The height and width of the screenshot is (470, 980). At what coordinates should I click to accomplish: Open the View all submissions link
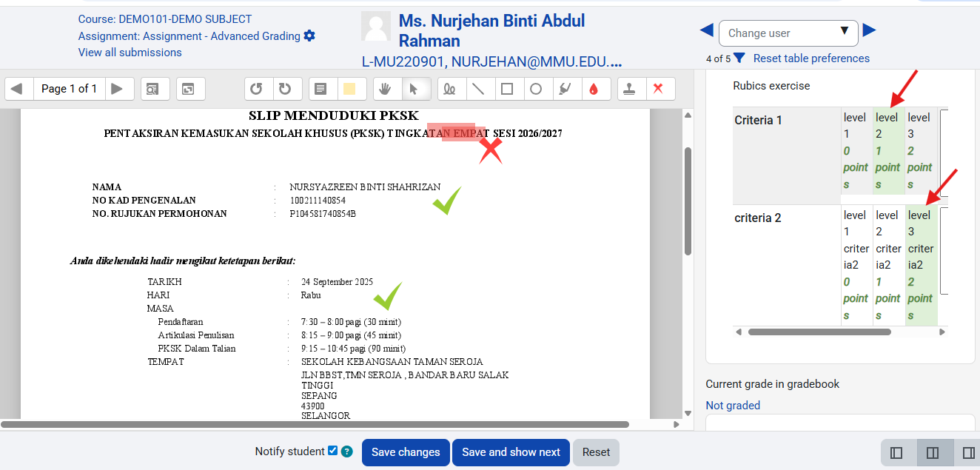point(130,53)
